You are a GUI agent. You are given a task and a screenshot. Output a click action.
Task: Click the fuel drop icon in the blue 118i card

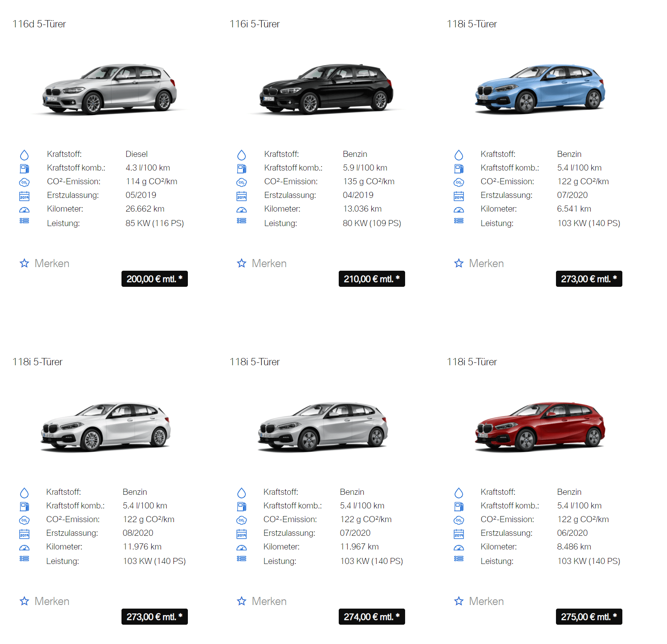coord(459,155)
